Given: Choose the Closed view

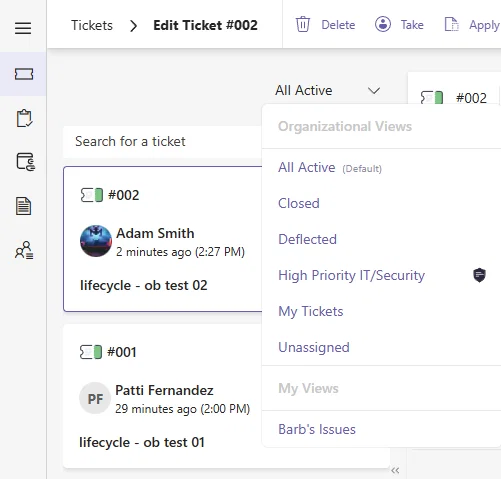Looking at the screenshot, I should pos(299,203).
